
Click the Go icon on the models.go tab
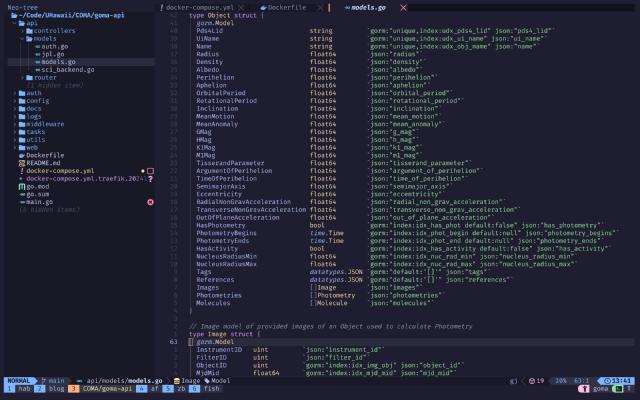(x=347, y=8)
